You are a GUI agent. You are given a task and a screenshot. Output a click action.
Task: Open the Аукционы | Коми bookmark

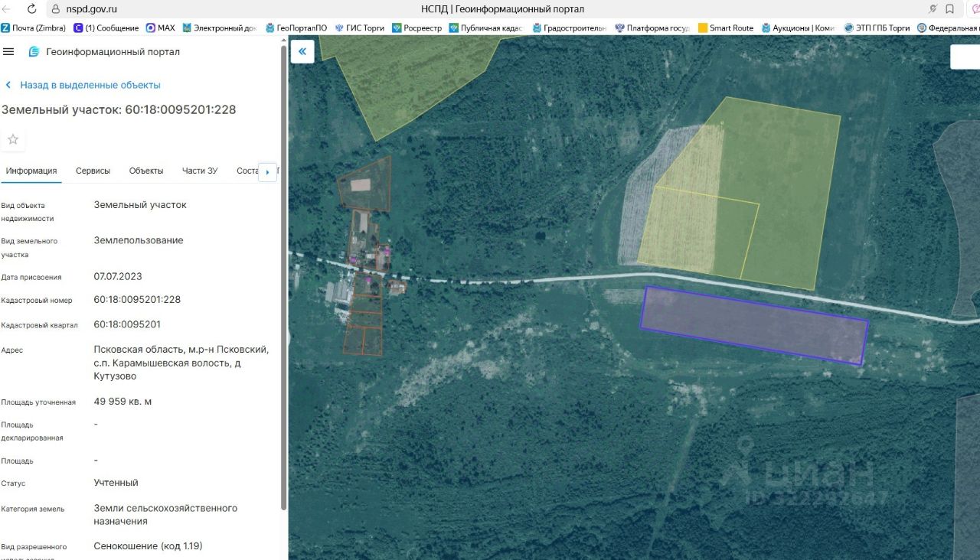tap(798, 28)
